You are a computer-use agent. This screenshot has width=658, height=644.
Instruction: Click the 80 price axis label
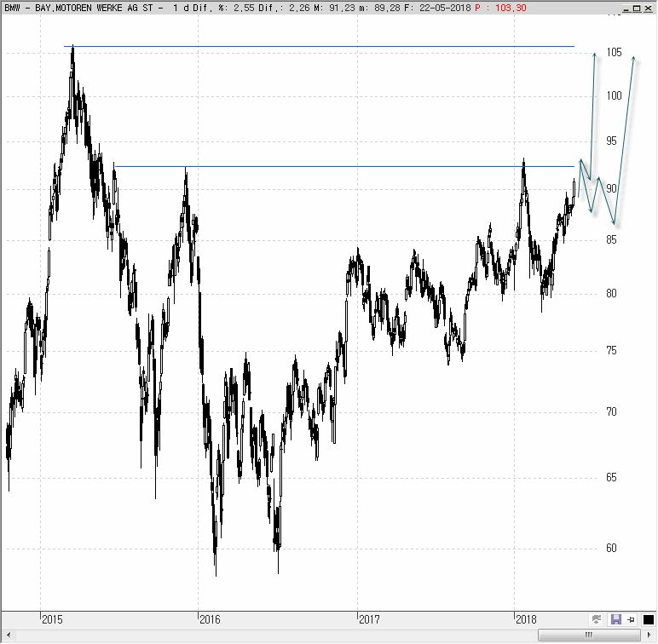[x=611, y=294]
